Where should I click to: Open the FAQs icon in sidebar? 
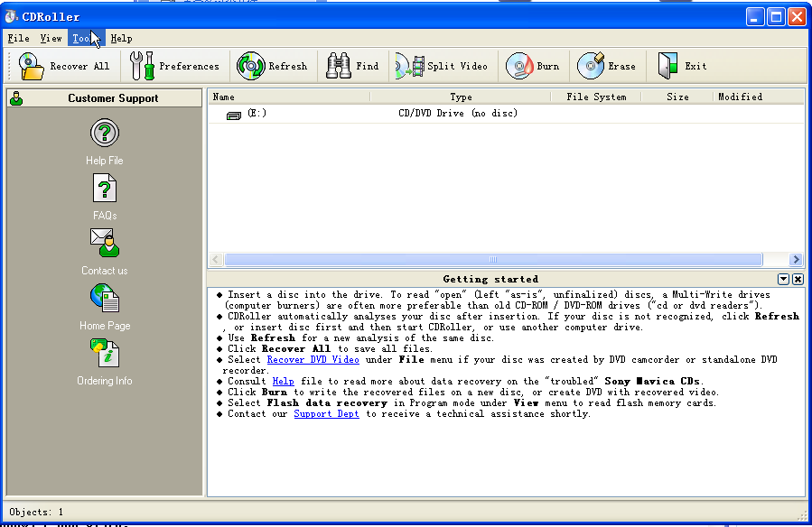105,188
